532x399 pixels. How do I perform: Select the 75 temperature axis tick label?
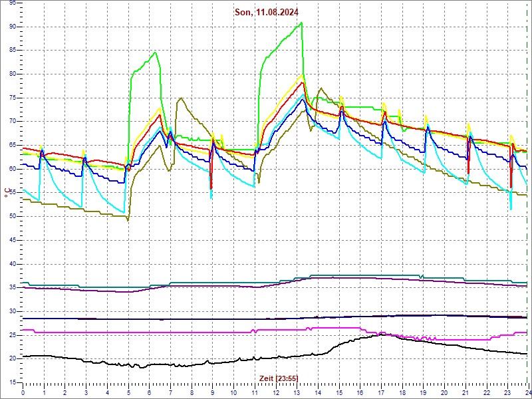[x=12, y=98]
